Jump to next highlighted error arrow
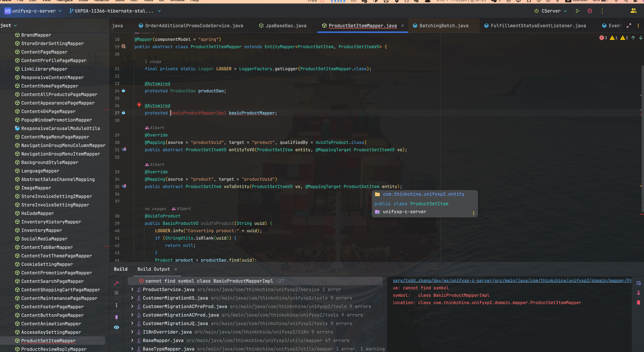The width and height of the screenshot is (644, 352). (x=640, y=38)
